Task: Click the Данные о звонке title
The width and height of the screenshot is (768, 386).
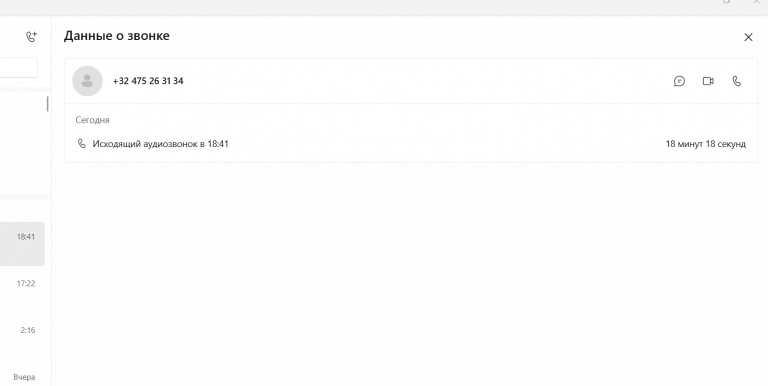Action: (x=117, y=36)
